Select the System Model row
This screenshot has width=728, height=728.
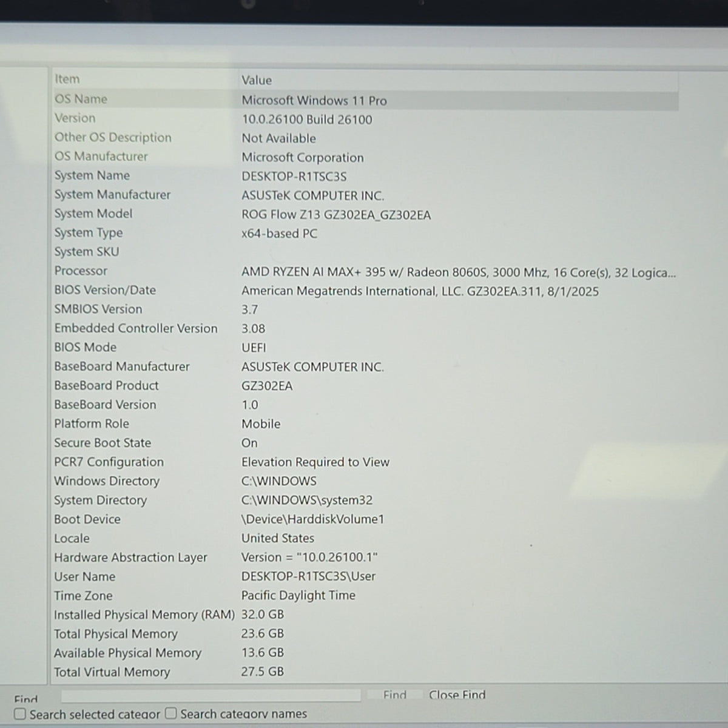[x=365, y=214]
